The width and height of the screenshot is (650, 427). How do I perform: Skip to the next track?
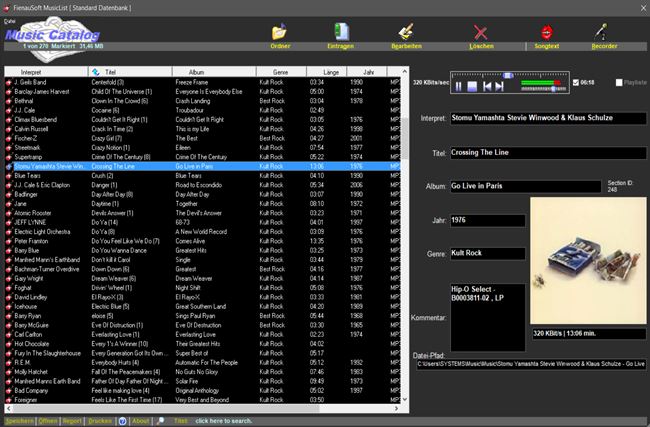click(x=498, y=87)
